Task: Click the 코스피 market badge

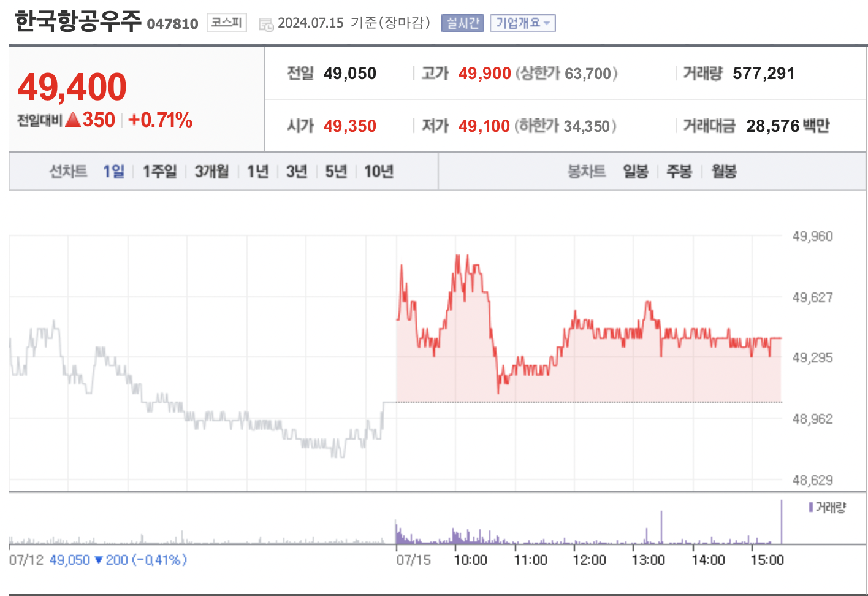Action: click(226, 23)
